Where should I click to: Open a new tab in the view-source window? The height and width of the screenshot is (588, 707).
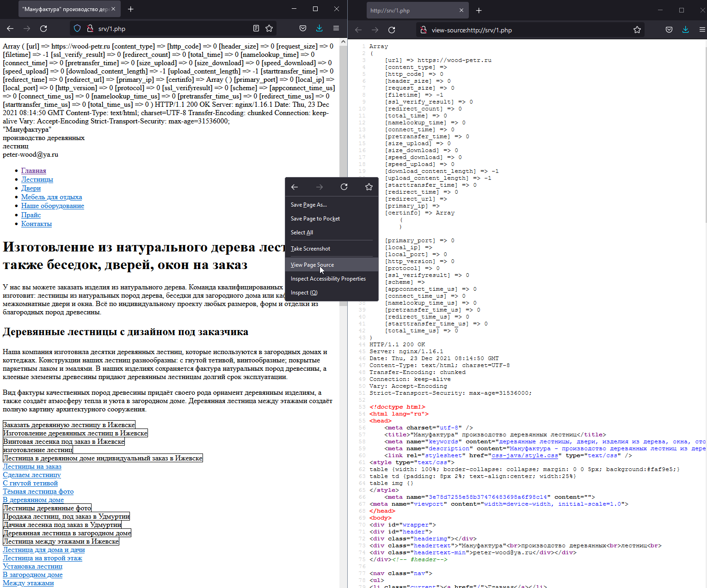click(479, 11)
